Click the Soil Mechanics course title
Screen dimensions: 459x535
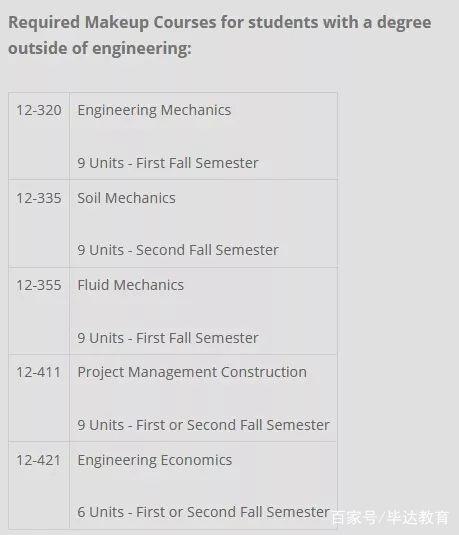coord(126,198)
